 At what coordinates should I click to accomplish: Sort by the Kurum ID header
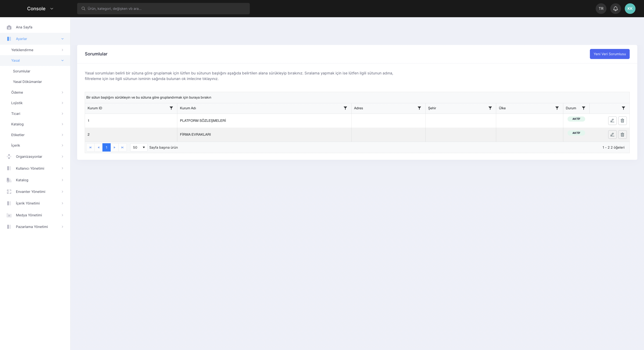95,108
